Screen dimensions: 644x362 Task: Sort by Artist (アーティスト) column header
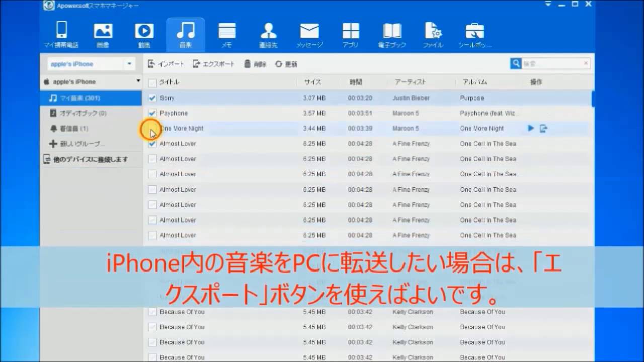(x=410, y=82)
